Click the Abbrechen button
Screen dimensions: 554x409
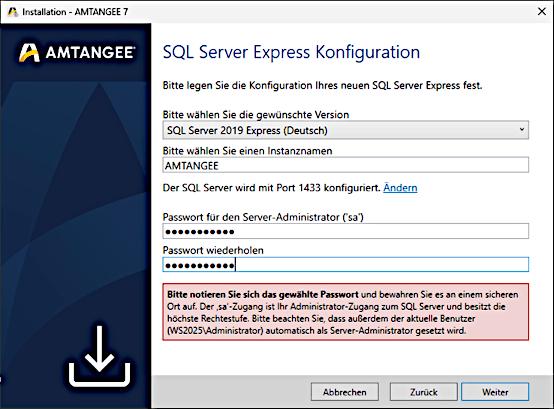(x=344, y=392)
